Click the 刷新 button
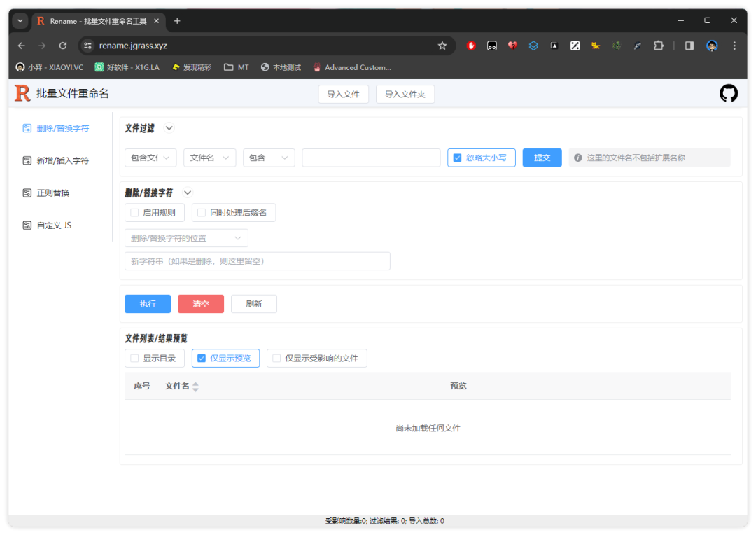 (x=254, y=304)
